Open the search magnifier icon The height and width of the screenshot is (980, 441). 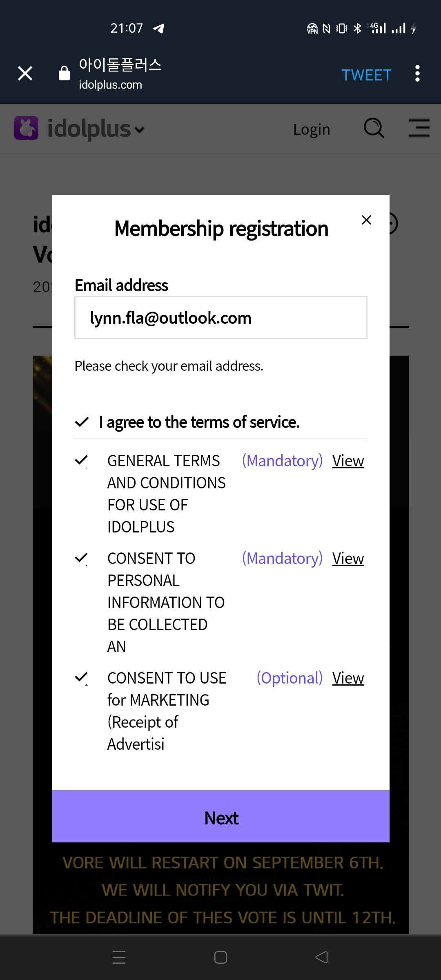(374, 128)
